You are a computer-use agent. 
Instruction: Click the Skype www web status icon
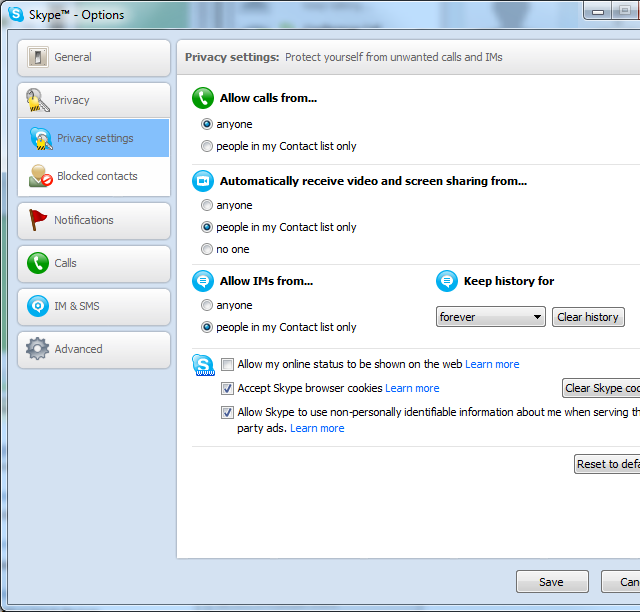pyautogui.click(x=203, y=365)
